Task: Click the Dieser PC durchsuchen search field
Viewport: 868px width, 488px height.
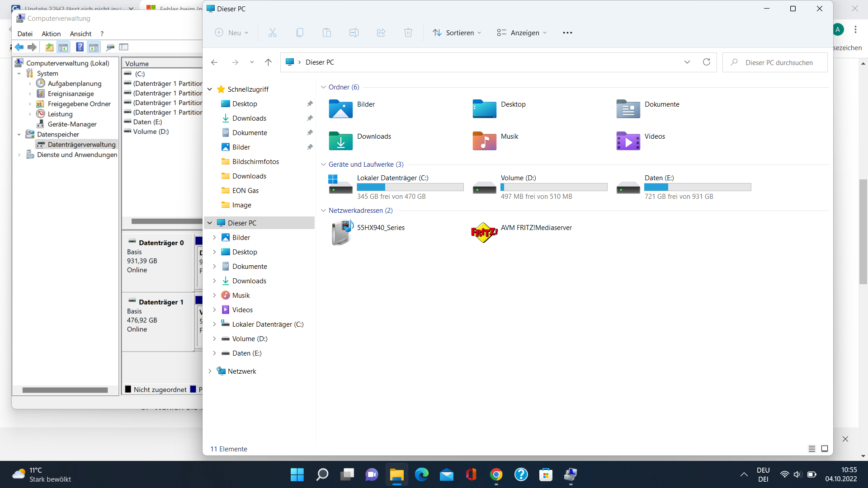Action: tap(778, 62)
